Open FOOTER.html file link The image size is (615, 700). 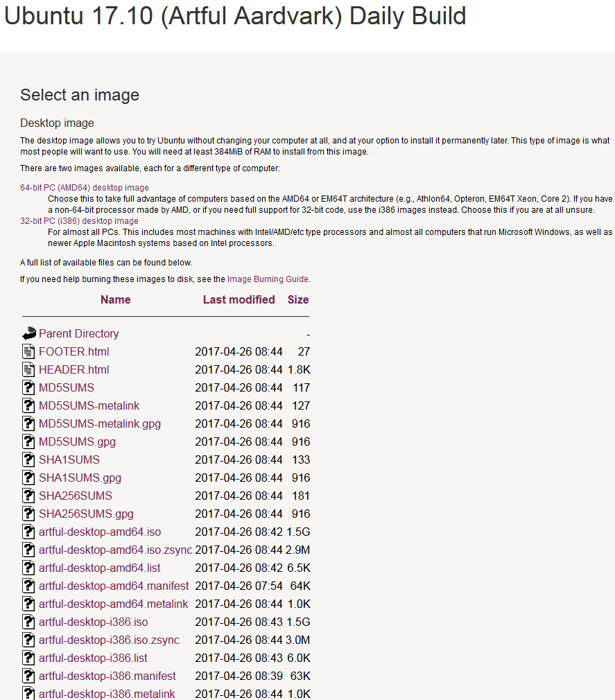pos(73,352)
